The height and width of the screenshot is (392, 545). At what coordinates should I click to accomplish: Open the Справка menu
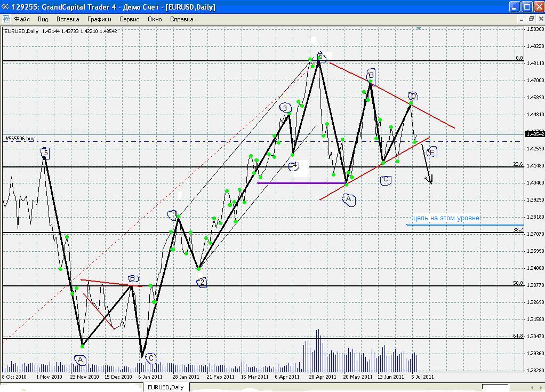181,19
